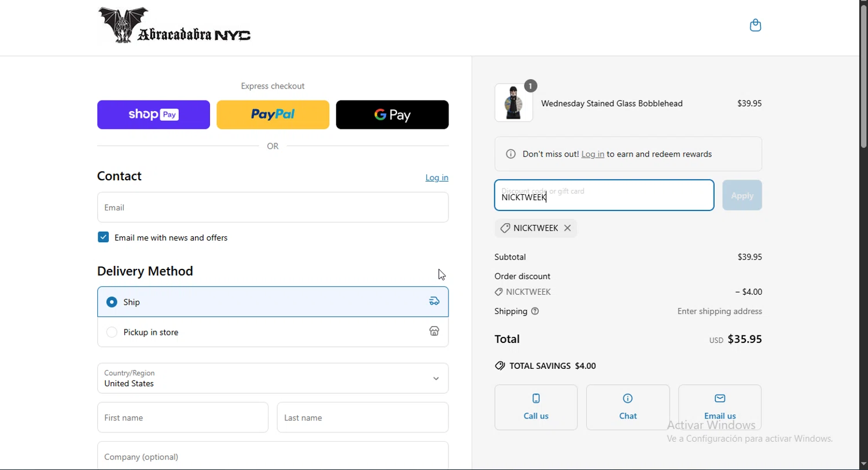Viewport: 868px width, 470px height.
Task: Check out with PayPal
Action: click(273, 115)
